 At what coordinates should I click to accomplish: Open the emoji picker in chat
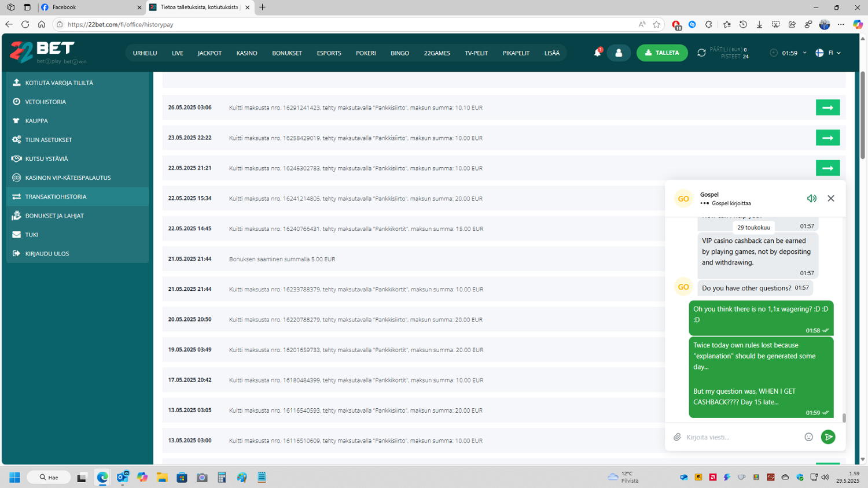click(808, 437)
